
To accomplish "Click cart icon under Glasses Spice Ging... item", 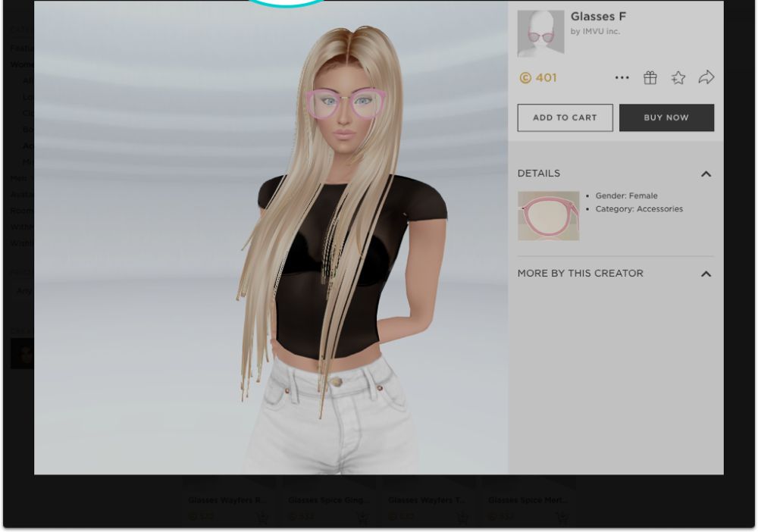I will tap(362, 518).
